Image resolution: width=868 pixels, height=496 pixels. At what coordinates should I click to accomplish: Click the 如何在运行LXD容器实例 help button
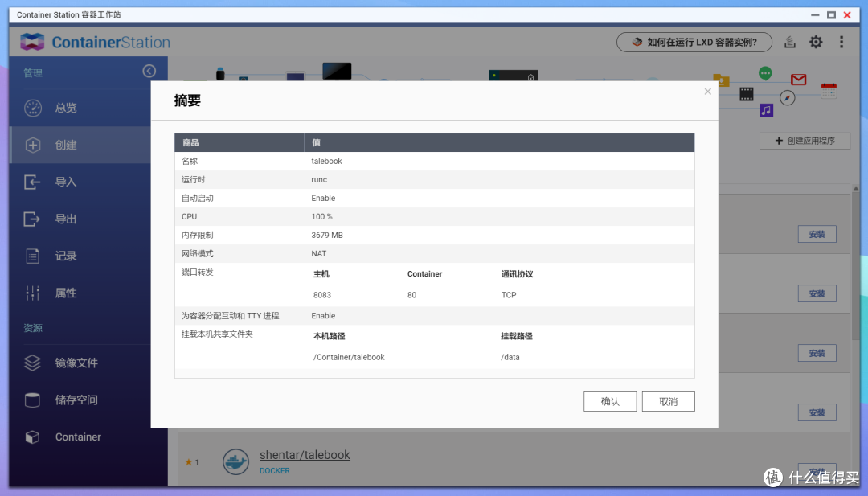pos(694,41)
